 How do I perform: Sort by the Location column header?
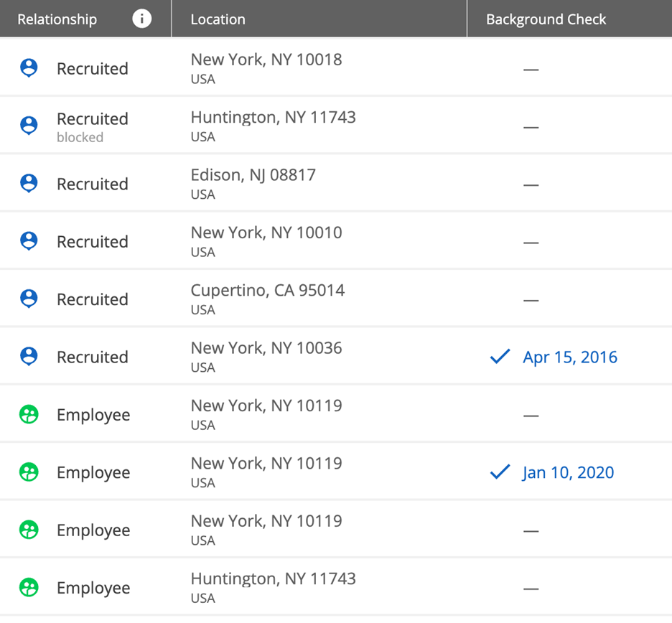click(218, 19)
